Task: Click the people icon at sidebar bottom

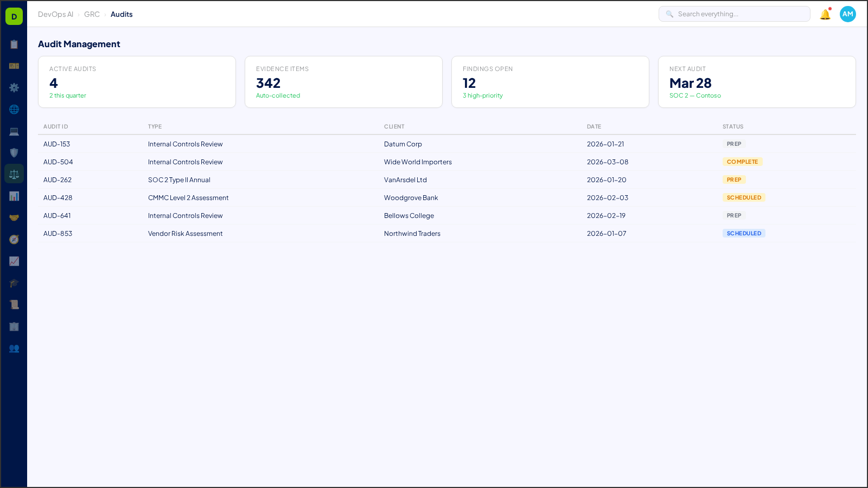Action: coord(14,349)
